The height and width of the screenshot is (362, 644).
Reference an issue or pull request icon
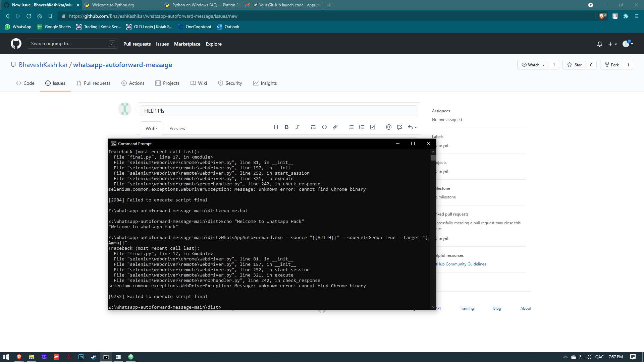coord(399,127)
